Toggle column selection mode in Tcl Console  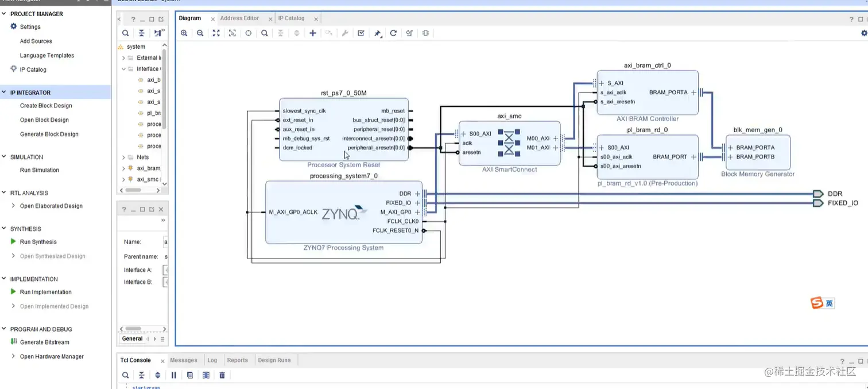tap(206, 375)
